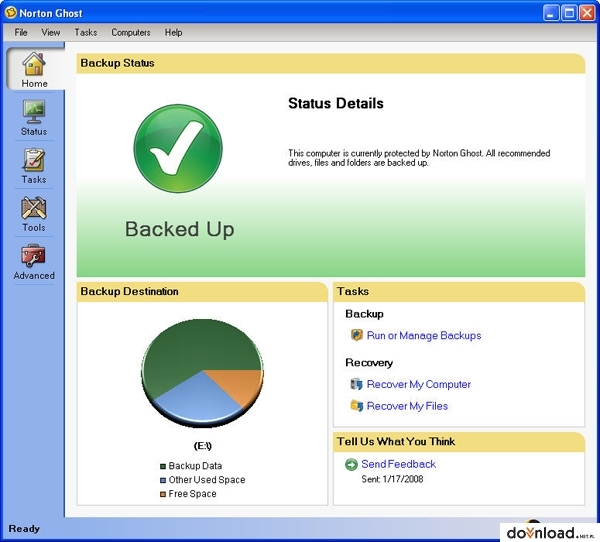Viewport: 600px width, 542px height.
Task: Minimize the Norton Ghost window
Action: (551, 13)
